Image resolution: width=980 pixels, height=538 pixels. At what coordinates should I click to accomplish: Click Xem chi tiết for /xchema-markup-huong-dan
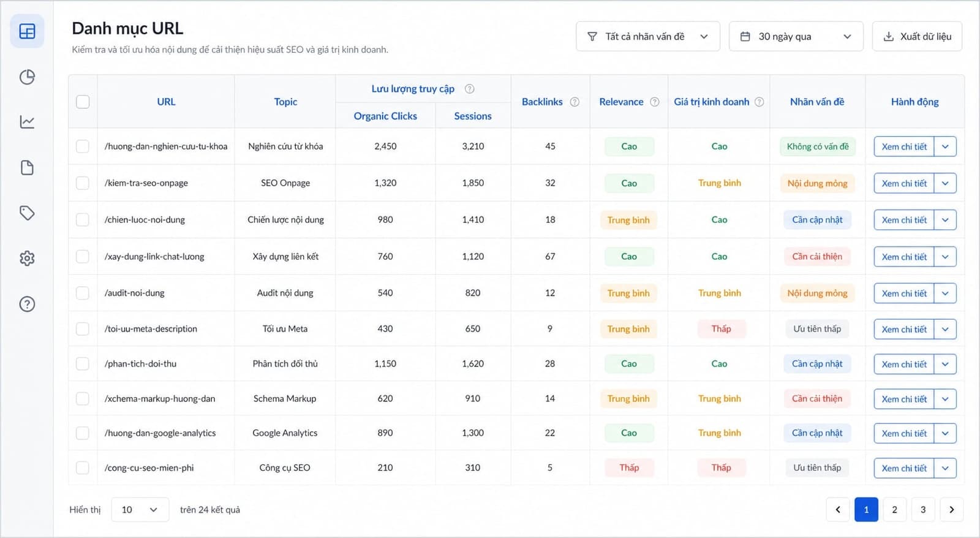[x=904, y=399]
